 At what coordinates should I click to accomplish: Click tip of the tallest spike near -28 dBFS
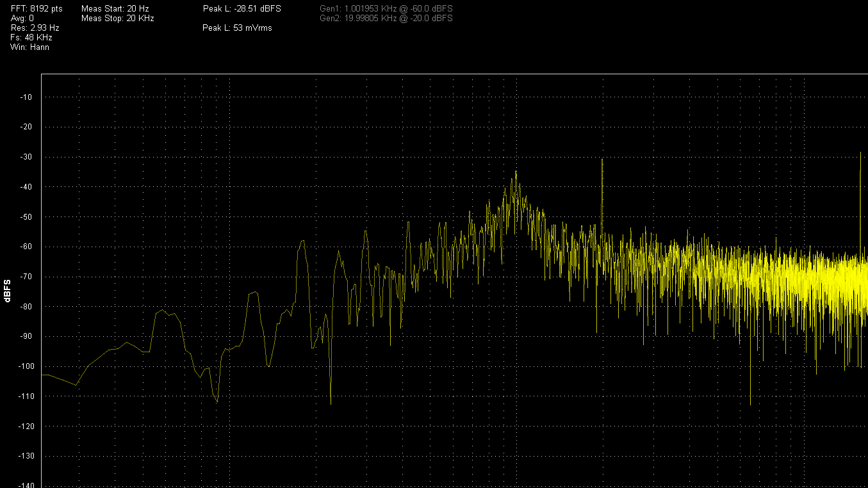(860, 153)
